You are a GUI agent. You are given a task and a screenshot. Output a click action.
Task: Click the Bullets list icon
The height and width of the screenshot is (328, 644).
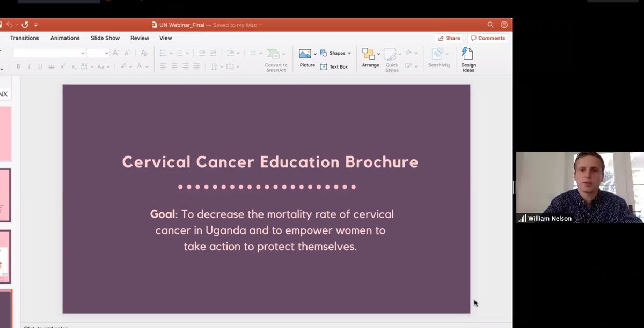tap(164, 53)
